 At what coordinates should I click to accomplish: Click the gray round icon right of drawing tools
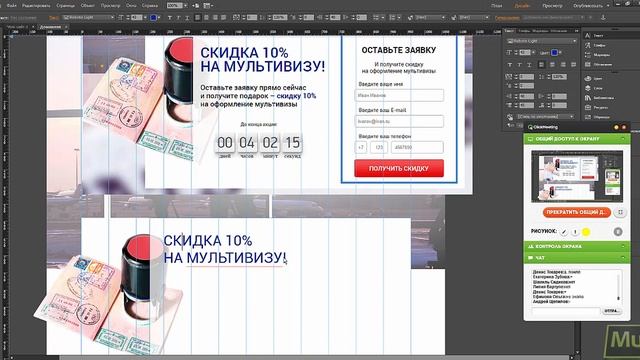pyautogui.click(x=618, y=231)
